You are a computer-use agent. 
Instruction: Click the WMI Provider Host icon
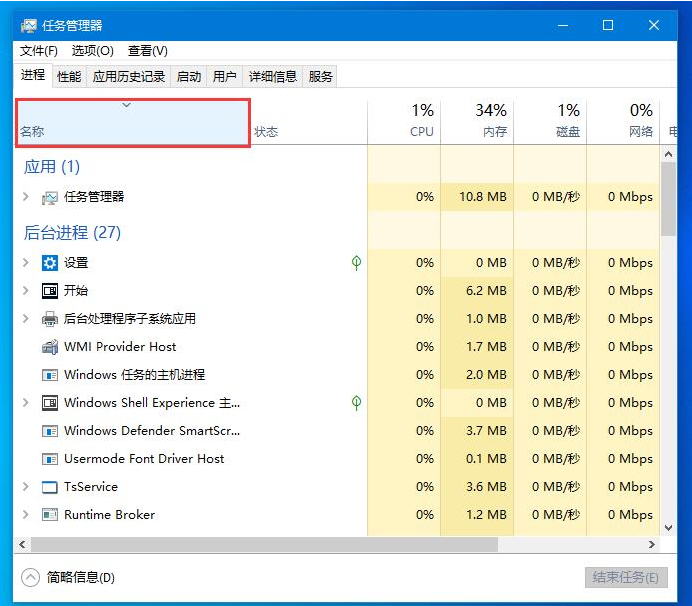click(50, 347)
